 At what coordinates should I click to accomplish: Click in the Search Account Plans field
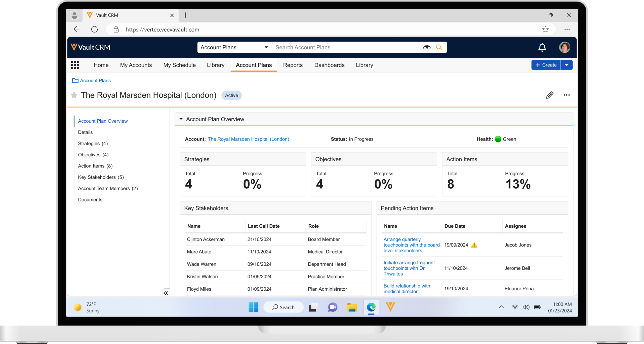point(347,47)
